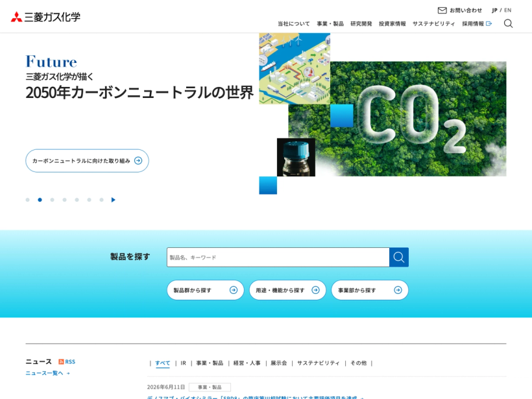Select the その他 news tab
The width and height of the screenshot is (532, 399).
tap(358, 363)
